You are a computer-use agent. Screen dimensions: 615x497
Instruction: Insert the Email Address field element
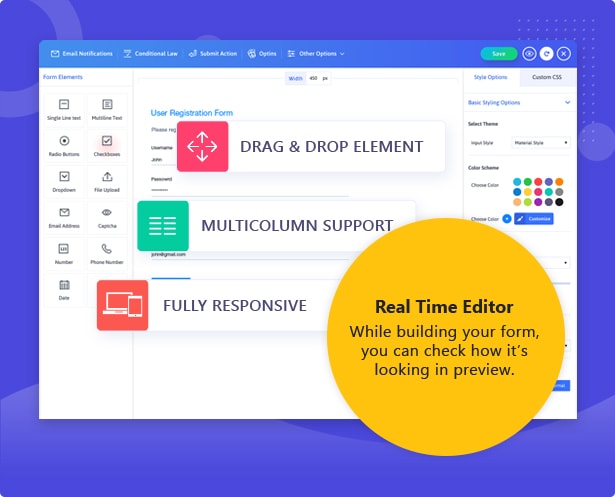(x=64, y=217)
